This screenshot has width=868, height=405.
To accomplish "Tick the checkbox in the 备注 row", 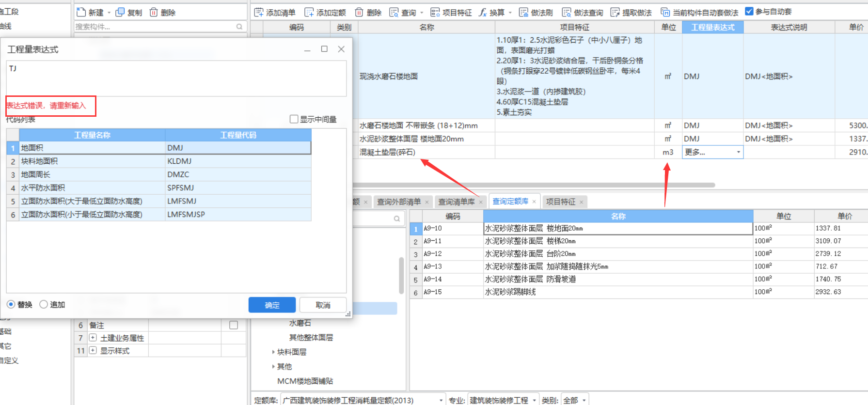I will click(234, 325).
